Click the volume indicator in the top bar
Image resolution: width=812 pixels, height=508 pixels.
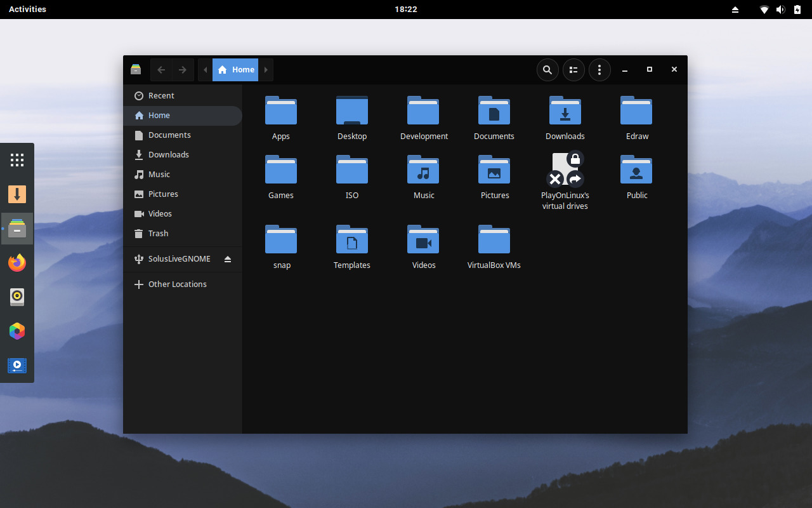780,9
